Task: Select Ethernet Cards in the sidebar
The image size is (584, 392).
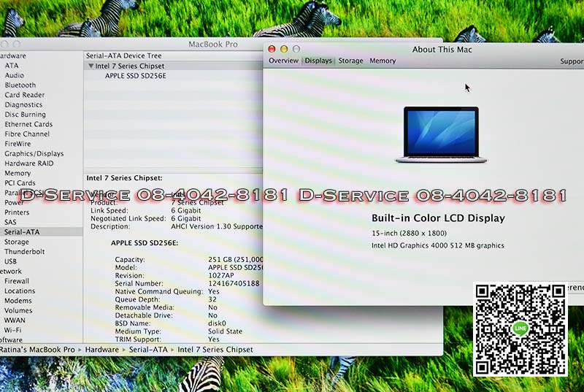Action: click(28, 124)
